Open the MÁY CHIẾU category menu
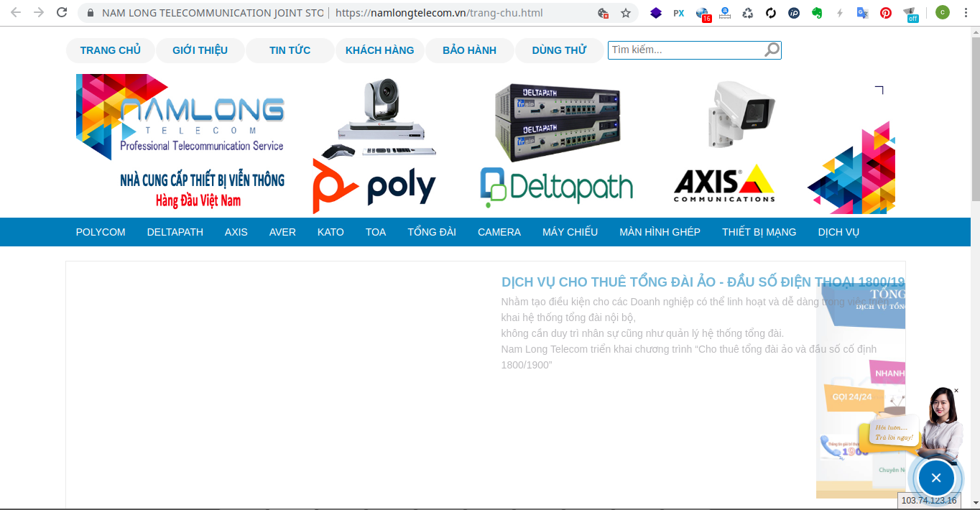980x510 pixels. [x=570, y=232]
